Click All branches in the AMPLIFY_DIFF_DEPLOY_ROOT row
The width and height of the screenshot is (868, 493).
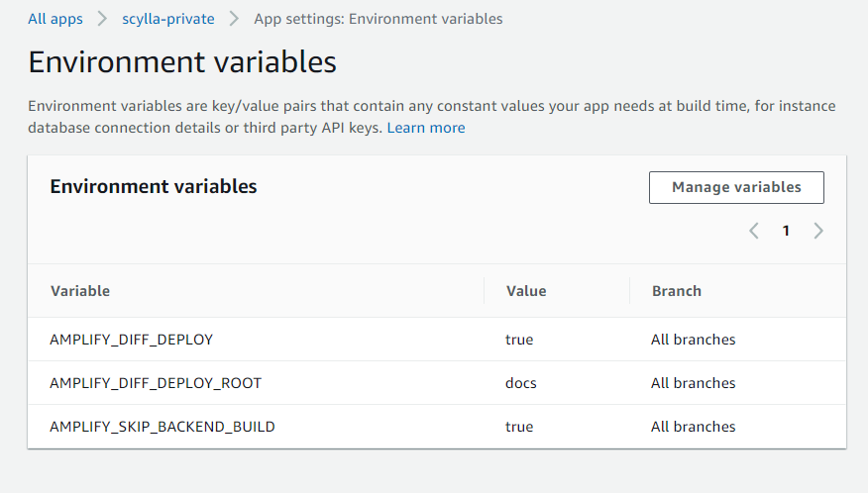[693, 383]
